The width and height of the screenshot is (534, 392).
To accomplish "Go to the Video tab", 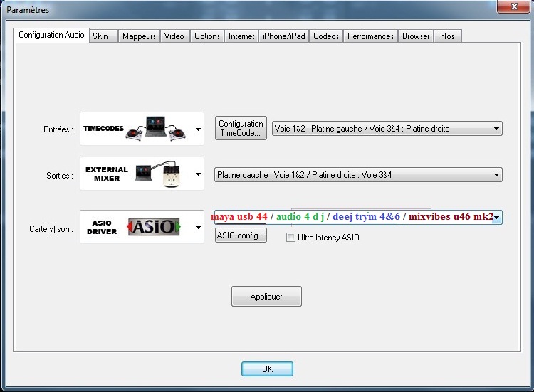I will (174, 36).
